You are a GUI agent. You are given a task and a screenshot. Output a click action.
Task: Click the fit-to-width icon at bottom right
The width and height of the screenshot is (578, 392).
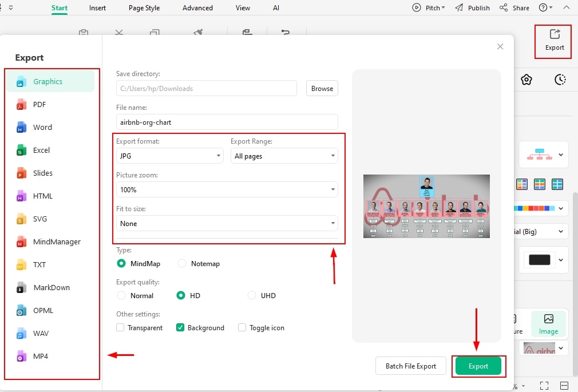(564, 385)
